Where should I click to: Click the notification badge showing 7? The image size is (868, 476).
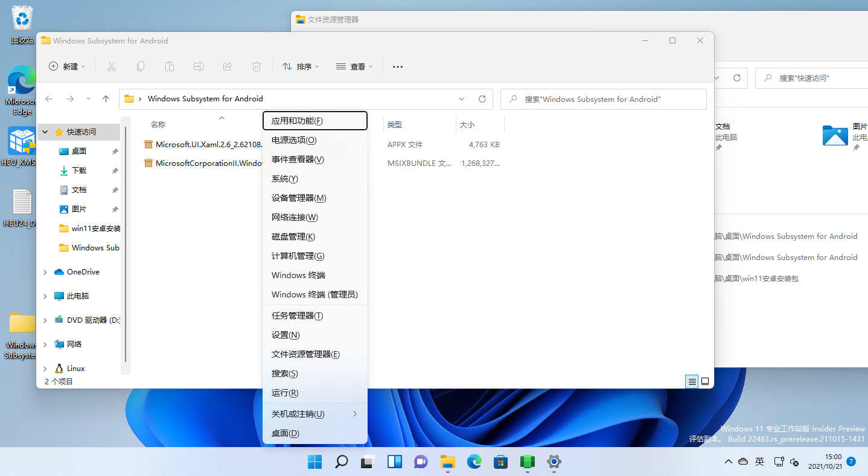[851, 462]
